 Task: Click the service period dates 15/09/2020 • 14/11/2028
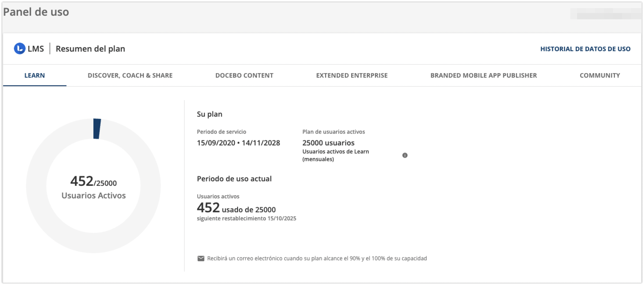pos(238,143)
